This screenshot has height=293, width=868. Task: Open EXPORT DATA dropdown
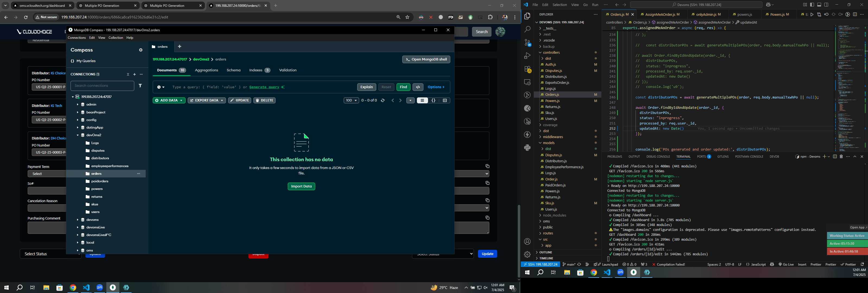coord(206,100)
